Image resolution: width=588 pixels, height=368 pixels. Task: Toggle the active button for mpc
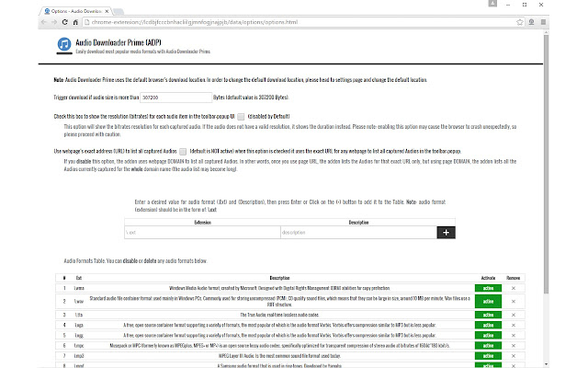tap(488, 346)
